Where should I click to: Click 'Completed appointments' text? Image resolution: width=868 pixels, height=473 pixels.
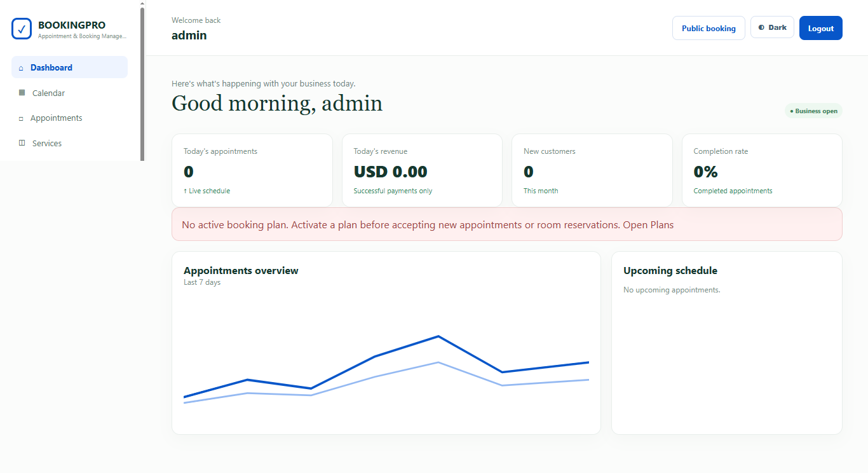733,191
